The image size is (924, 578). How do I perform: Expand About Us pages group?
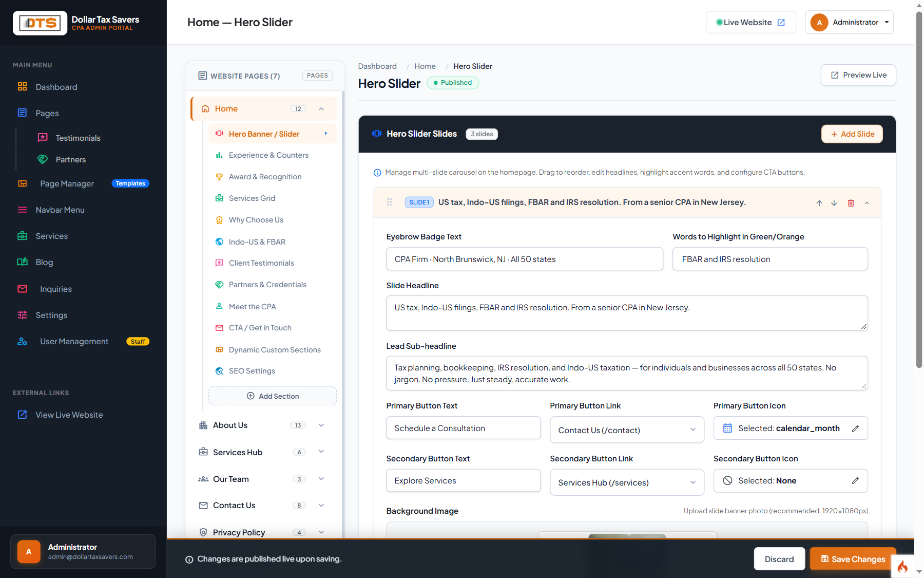[321, 425]
